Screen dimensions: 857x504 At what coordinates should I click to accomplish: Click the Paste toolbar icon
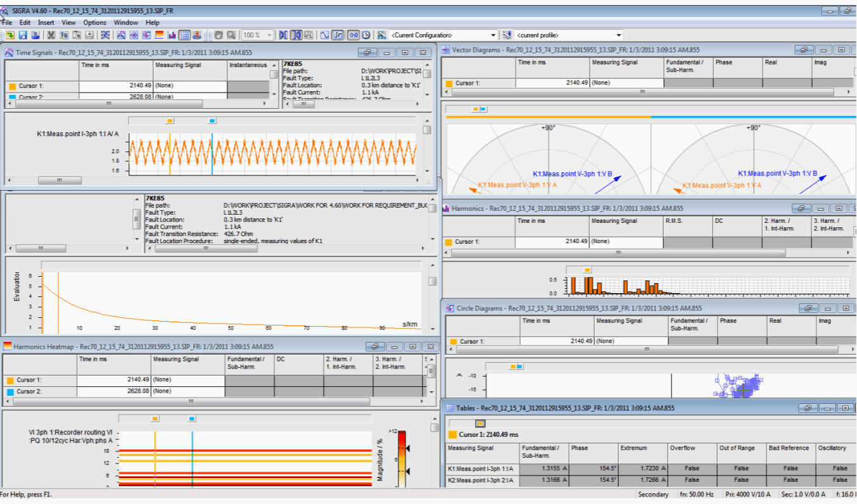77,35
